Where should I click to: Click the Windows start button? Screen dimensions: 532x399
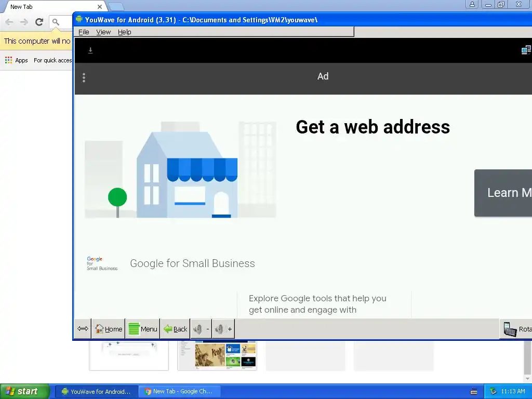tap(25, 391)
